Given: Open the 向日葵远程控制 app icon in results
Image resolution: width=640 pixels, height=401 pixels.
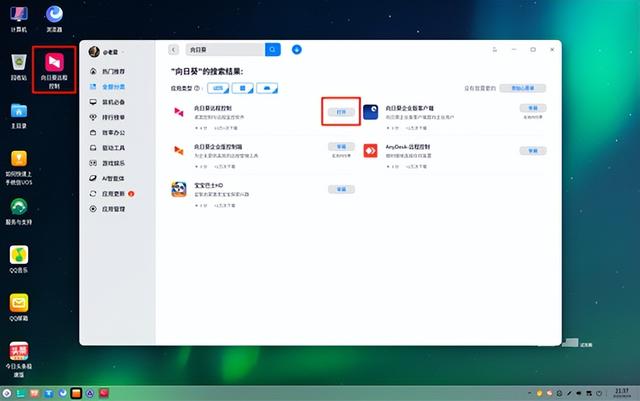Looking at the screenshot, I should pos(179,112).
